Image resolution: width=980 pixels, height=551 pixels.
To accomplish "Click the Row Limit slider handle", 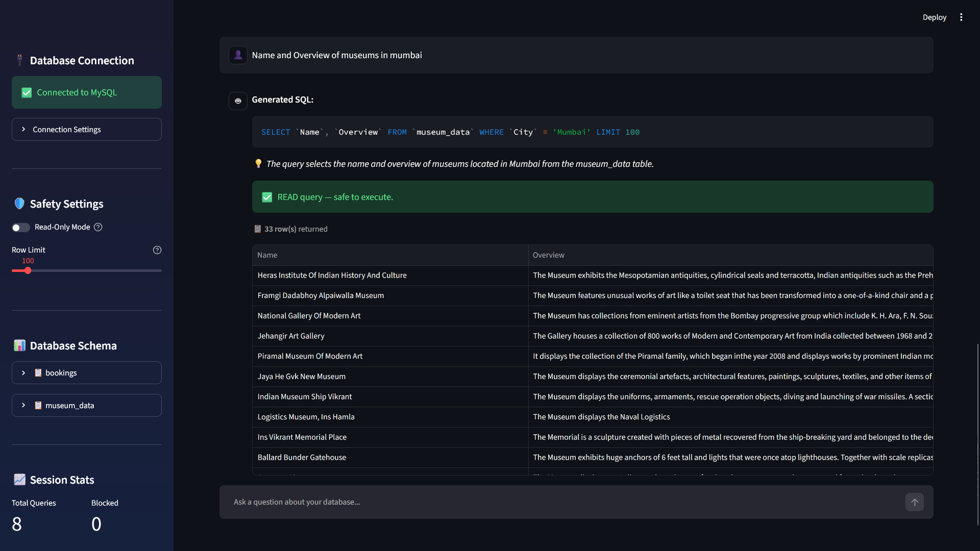I will [28, 270].
